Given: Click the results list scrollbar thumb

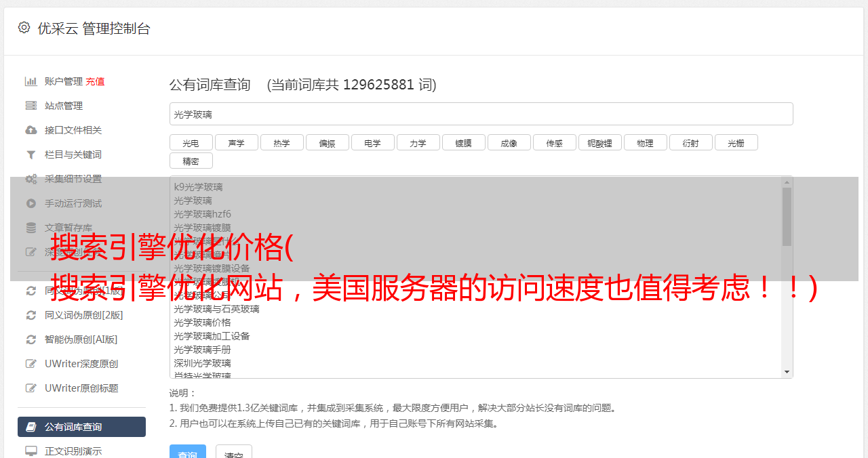Looking at the screenshot, I should tap(787, 217).
